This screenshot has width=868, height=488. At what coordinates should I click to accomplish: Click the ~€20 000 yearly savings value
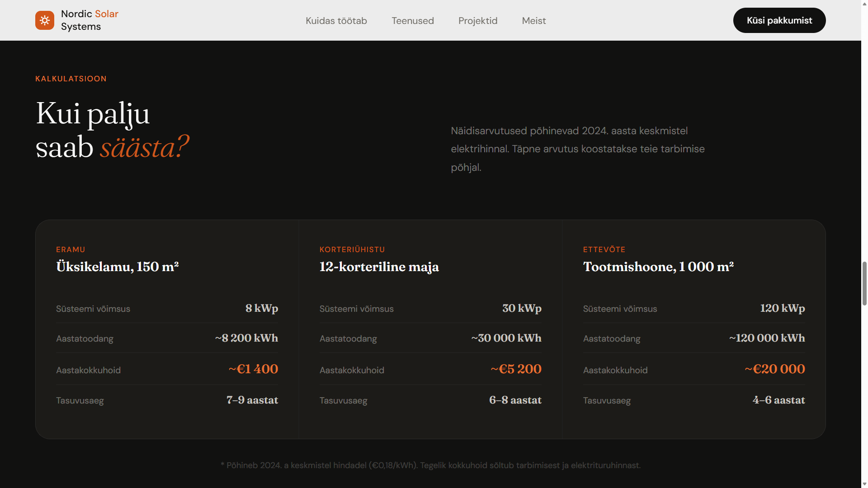(774, 369)
